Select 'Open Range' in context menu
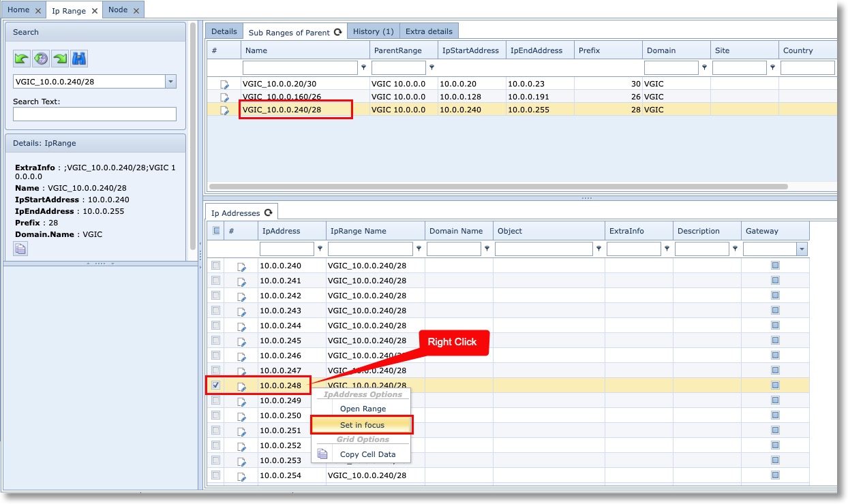 [x=363, y=409]
